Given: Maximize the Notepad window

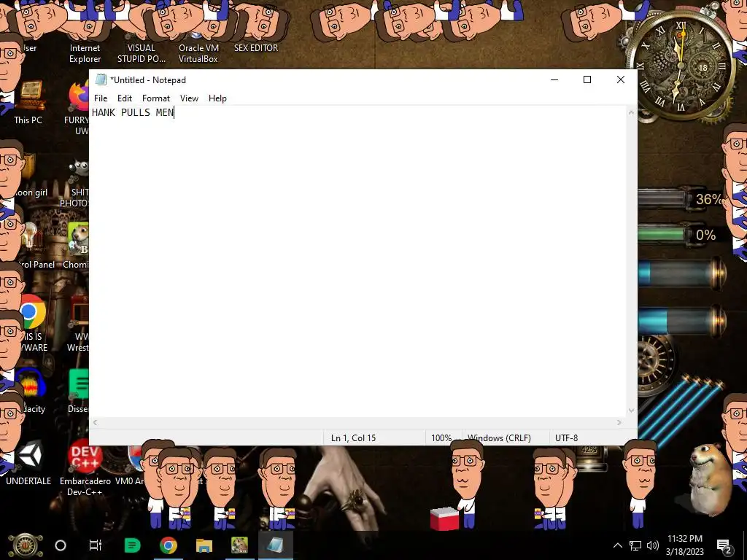Looking at the screenshot, I should click(587, 79).
